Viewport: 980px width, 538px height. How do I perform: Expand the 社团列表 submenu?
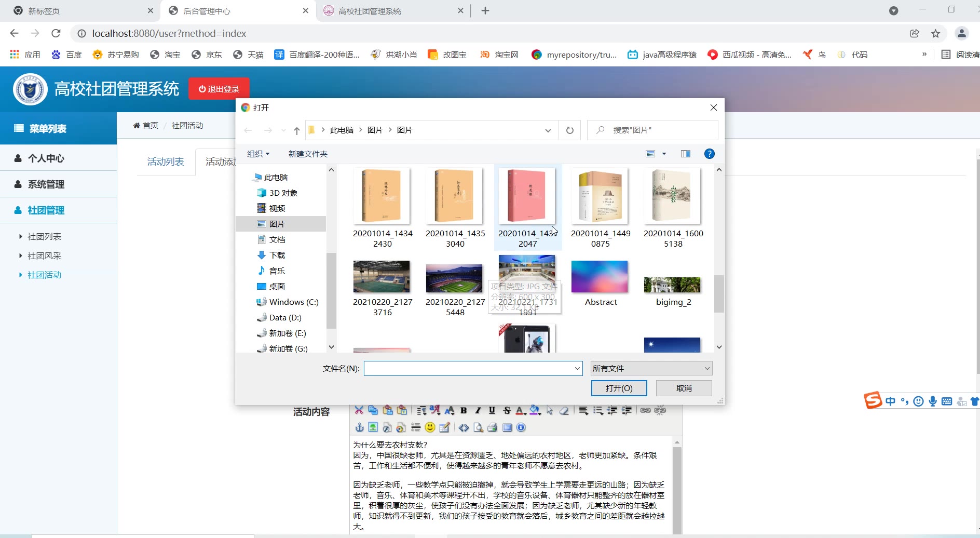(44, 236)
